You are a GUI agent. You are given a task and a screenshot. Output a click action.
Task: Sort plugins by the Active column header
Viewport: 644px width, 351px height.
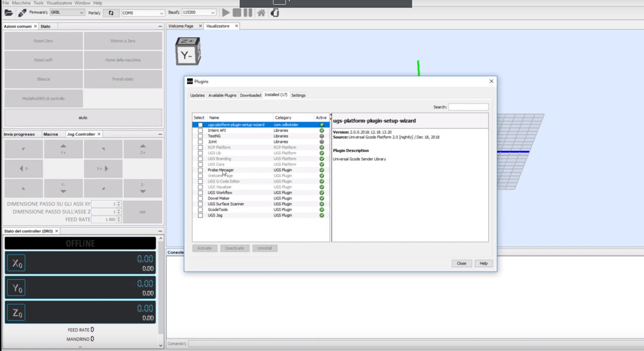[x=321, y=118]
